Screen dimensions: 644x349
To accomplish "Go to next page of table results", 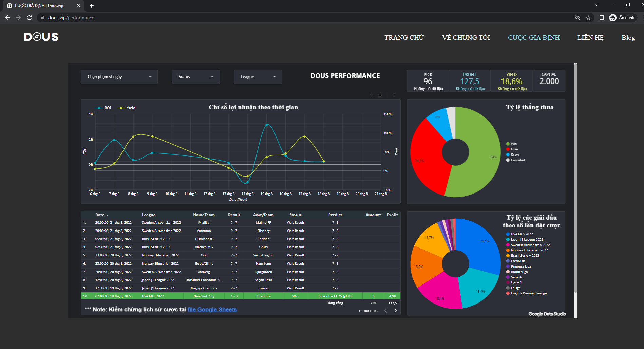I will coord(395,311).
